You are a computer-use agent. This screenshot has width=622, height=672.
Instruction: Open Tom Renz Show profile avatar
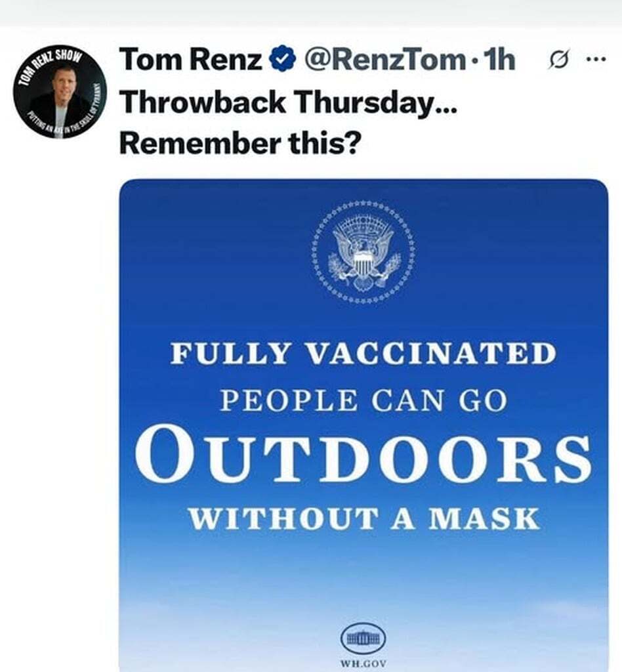pyautogui.click(x=60, y=91)
